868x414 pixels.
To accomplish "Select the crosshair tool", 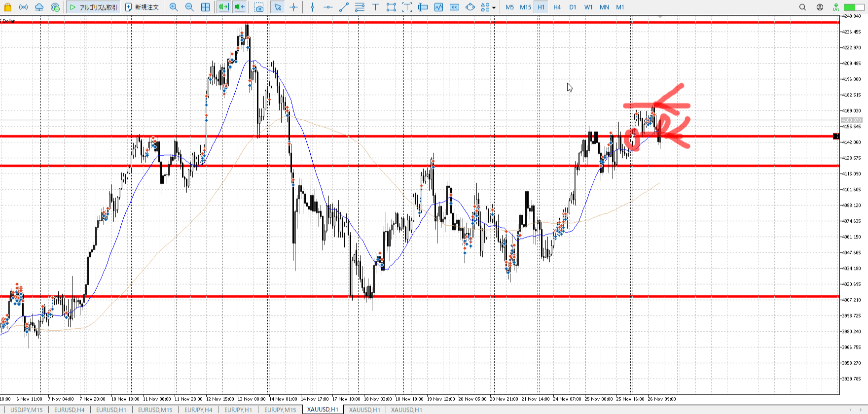I will (294, 7).
